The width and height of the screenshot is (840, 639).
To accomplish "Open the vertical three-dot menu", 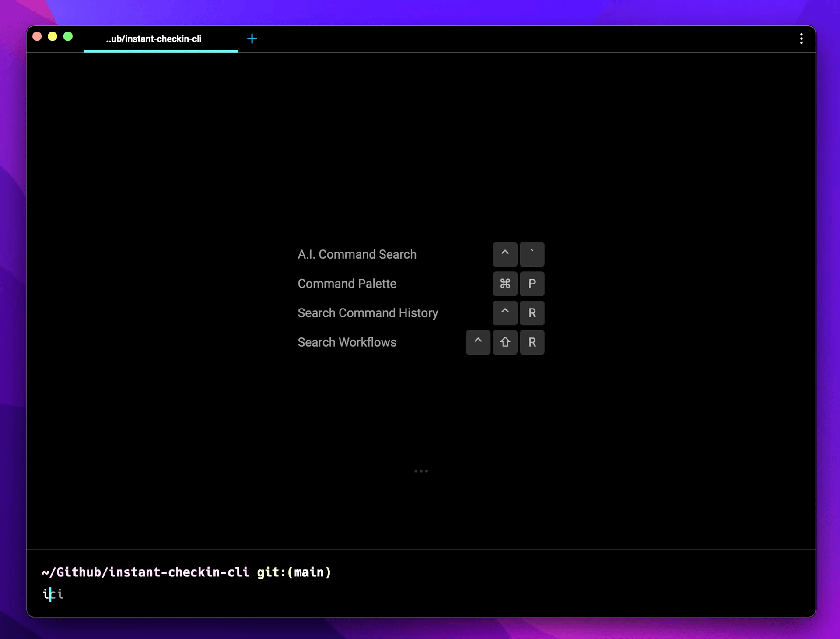I will (x=801, y=39).
